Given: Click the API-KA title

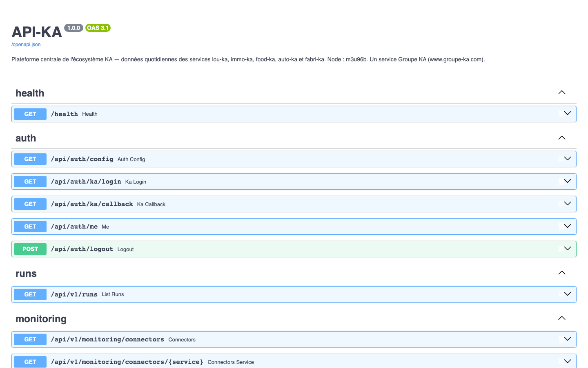Looking at the screenshot, I should [x=37, y=32].
